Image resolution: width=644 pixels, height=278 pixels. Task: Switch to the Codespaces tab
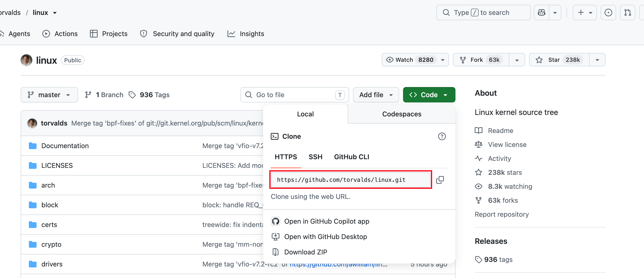tap(402, 114)
